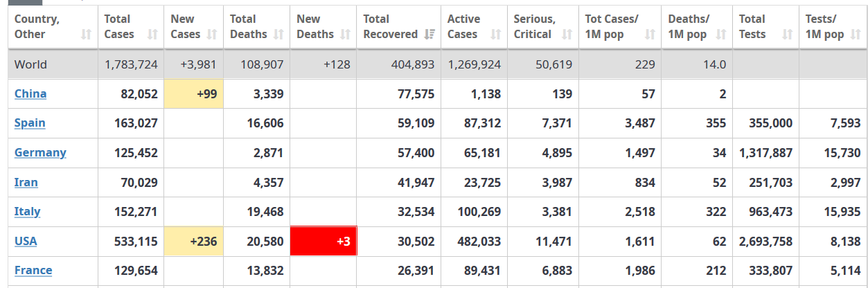
Task: Click China total cases 82,052
Action: pyautogui.click(x=139, y=93)
